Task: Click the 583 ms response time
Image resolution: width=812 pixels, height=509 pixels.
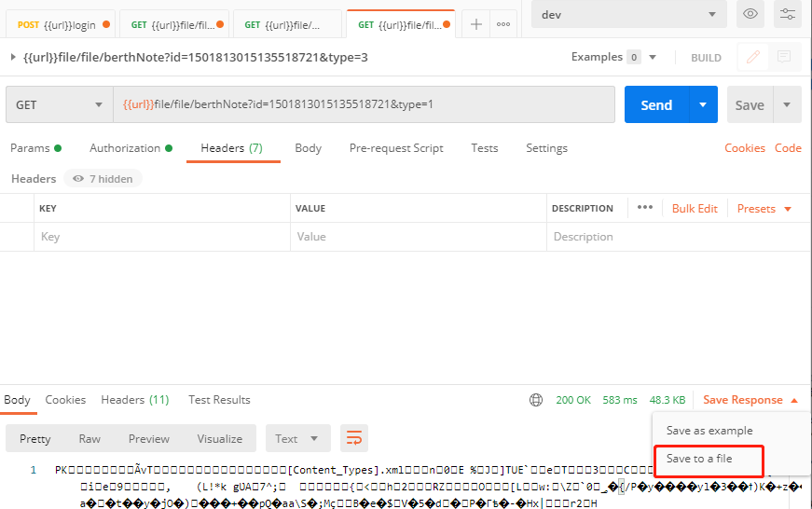Action: tap(620, 400)
